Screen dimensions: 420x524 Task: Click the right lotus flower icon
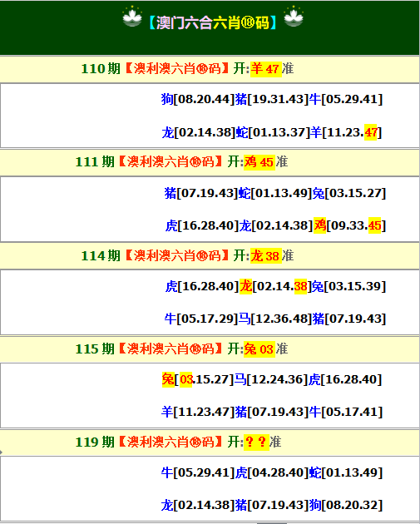(294, 17)
